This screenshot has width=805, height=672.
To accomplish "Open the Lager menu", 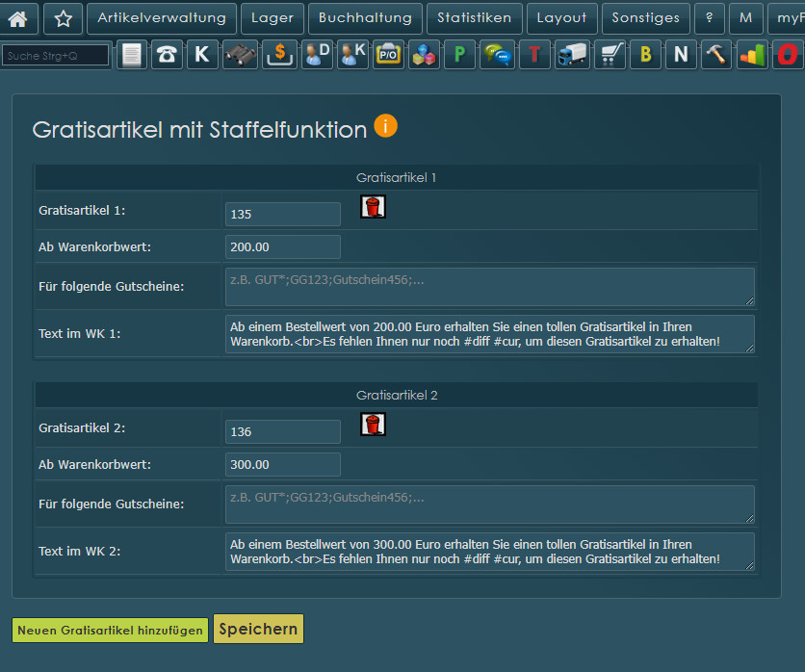I will click(x=273, y=18).
